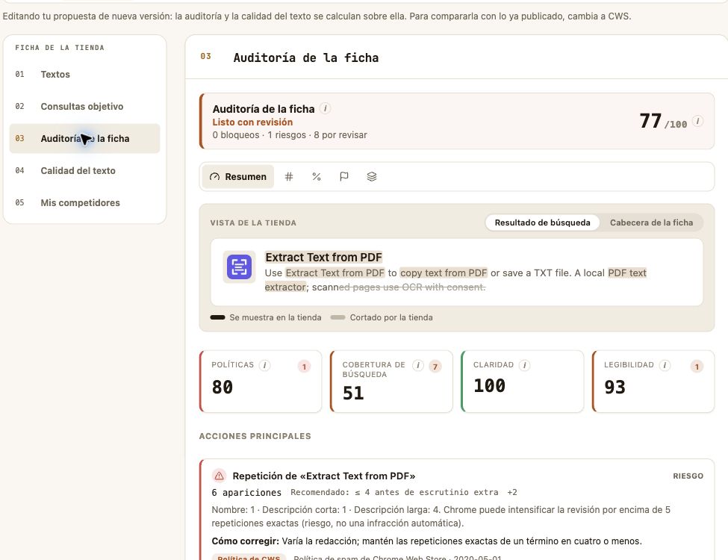Open the Políticas score card showing 80
This screenshot has height=560, width=728.
tap(261, 382)
